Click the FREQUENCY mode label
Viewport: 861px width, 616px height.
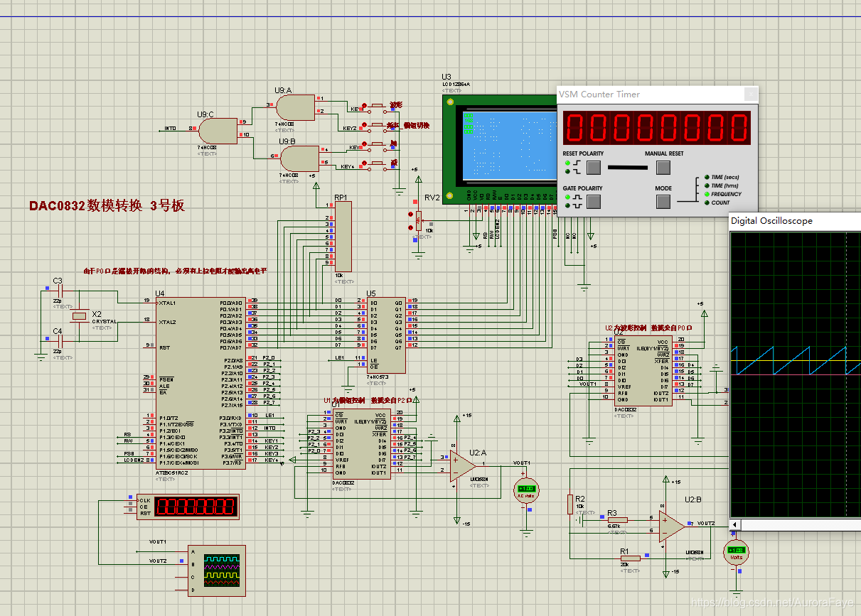[726, 194]
